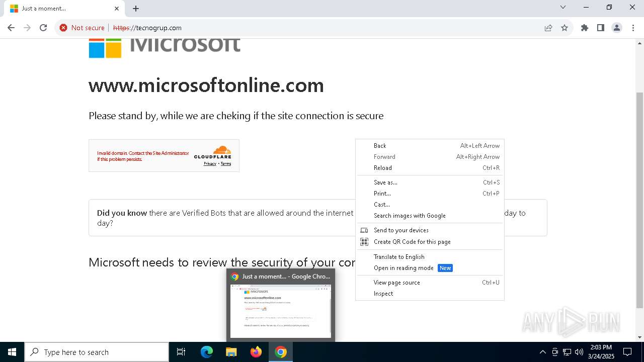Click the Microsoft logo on the page
Viewport: 644px width, 362px height.
(x=165, y=48)
